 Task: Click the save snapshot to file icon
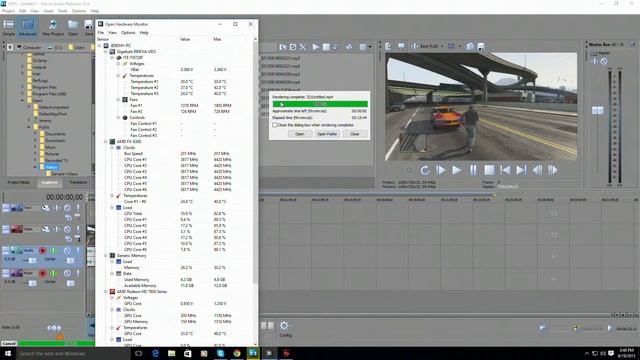click(481, 47)
